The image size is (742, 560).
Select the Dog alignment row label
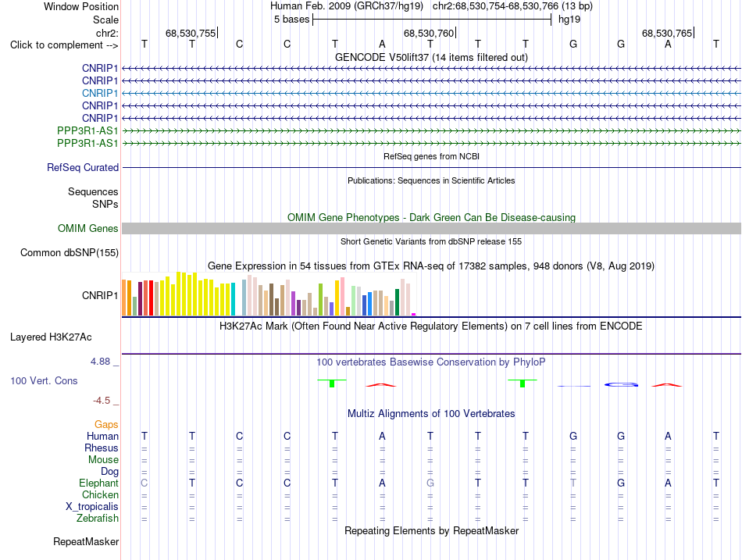[x=109, y=472]
